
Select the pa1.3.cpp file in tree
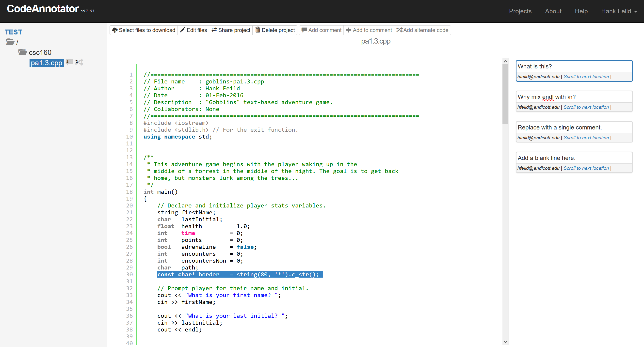47,63
